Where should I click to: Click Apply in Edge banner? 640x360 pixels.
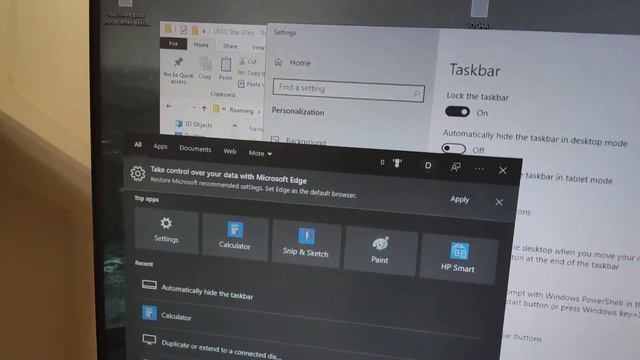pos(460,199)
